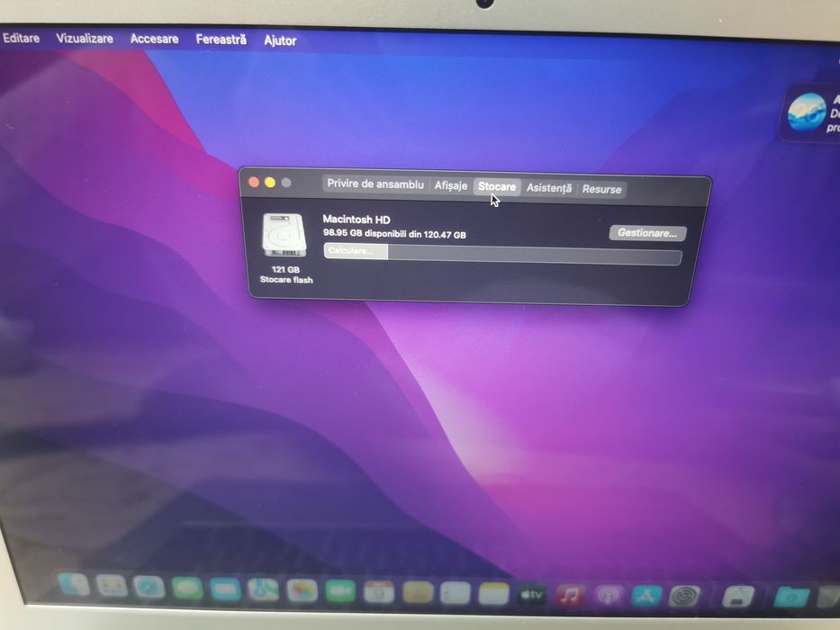Open the Resurse tab
Screen dimensions: 840x630
601,189
